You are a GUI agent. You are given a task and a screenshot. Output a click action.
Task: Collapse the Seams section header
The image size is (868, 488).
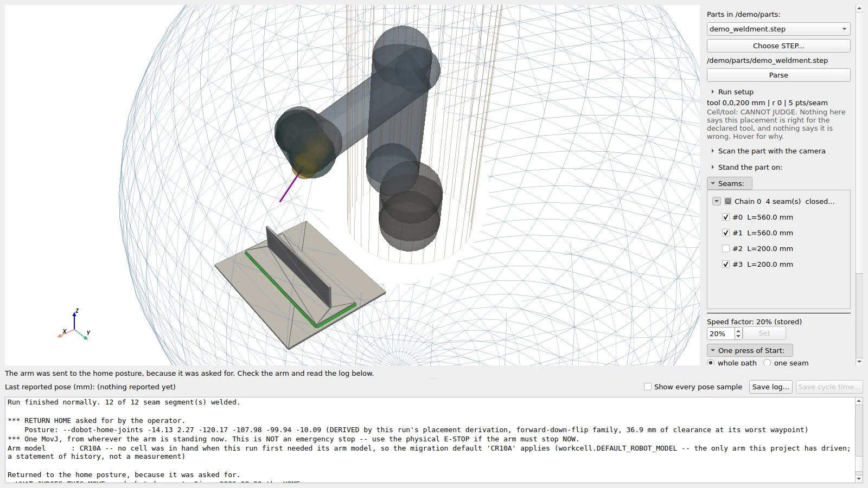pos(729,183)
